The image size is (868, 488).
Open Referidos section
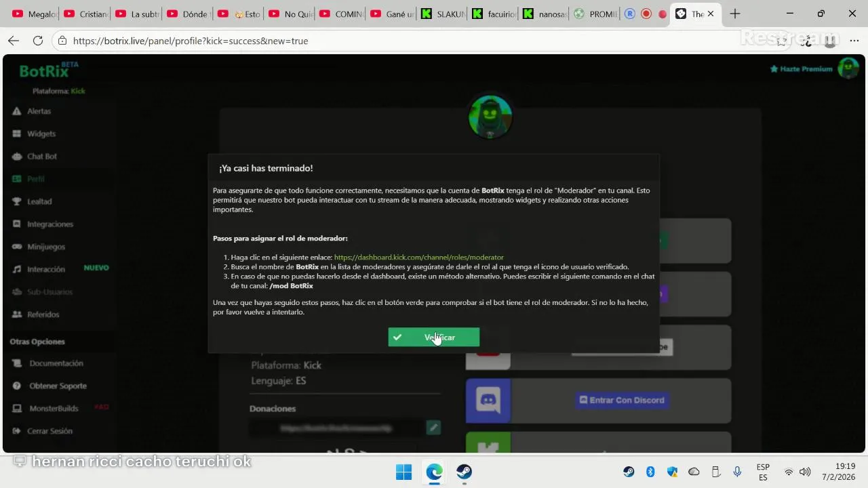click(x=43, y=314)
